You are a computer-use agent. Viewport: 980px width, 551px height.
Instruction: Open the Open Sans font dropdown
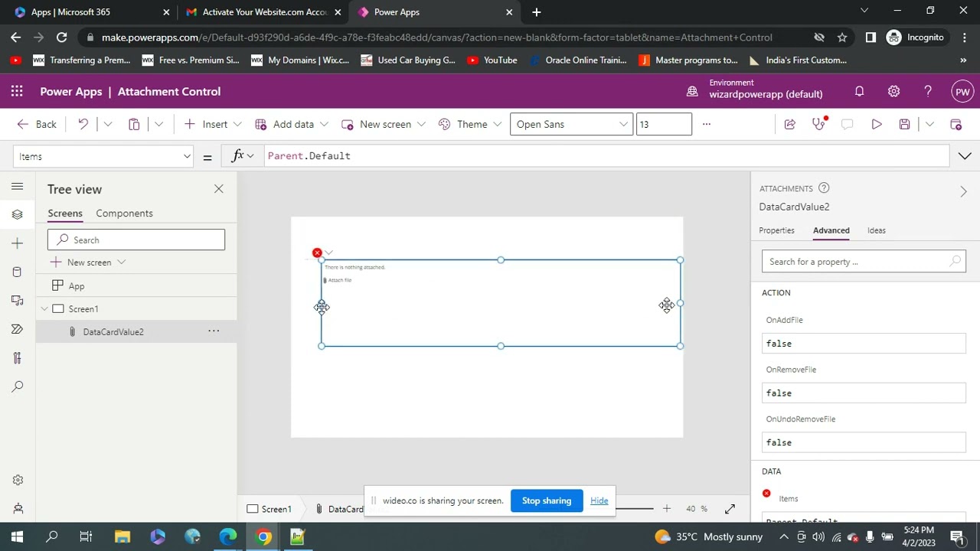pos(571,124)
